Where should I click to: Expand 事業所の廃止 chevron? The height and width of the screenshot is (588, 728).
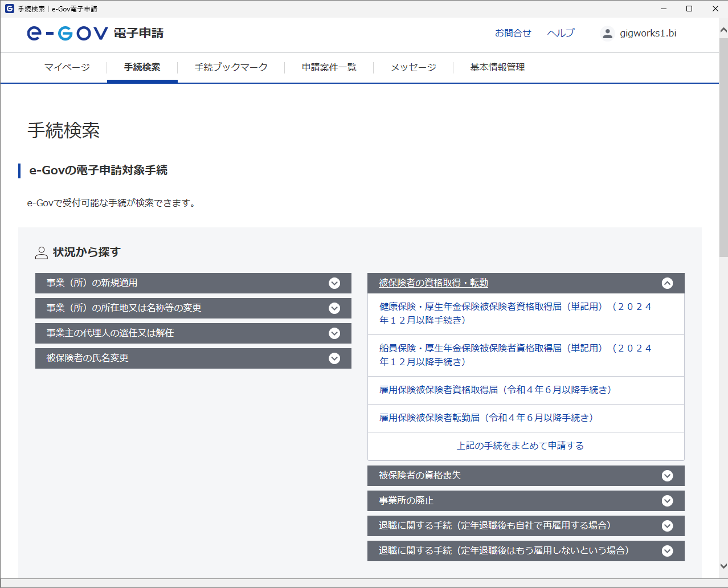click(x=667, y=501)
